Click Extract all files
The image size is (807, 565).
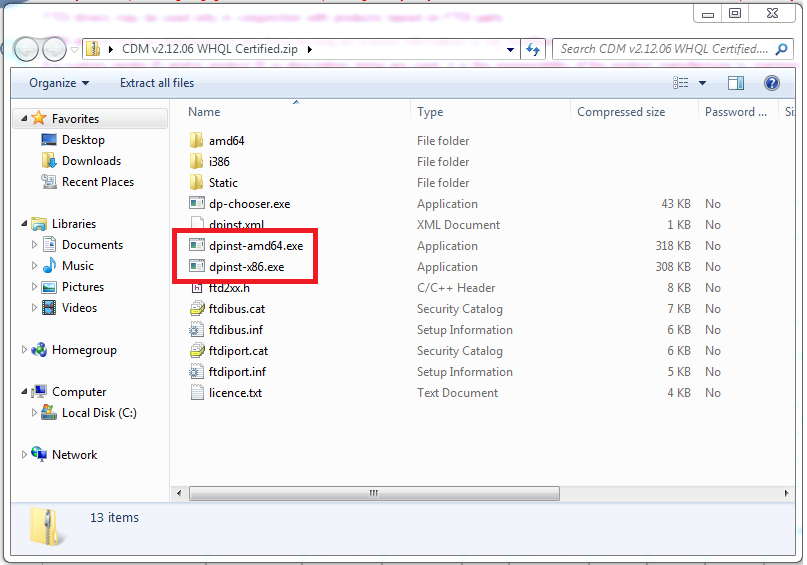tap(157, 83)
